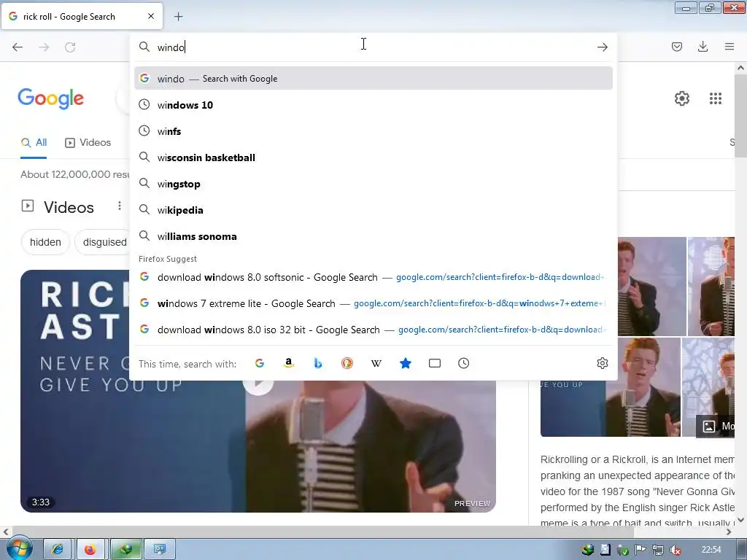Launch Internet Explorer from the taskbar
This screenshot has height=560, width=747.
click(57, 550)
